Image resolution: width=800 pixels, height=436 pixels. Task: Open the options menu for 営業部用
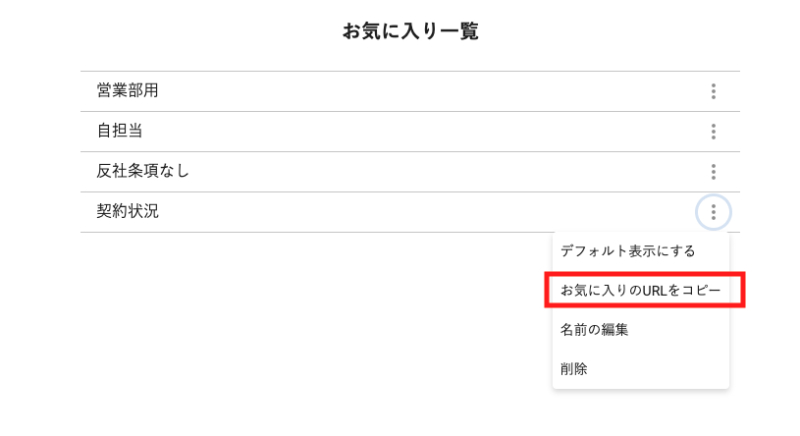point(713,92)
